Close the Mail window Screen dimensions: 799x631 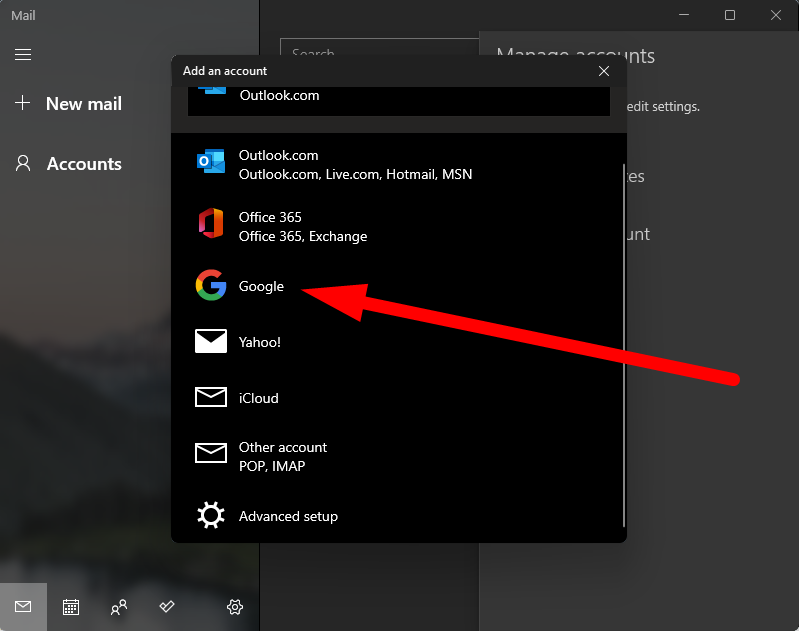[x=776, y=15]
